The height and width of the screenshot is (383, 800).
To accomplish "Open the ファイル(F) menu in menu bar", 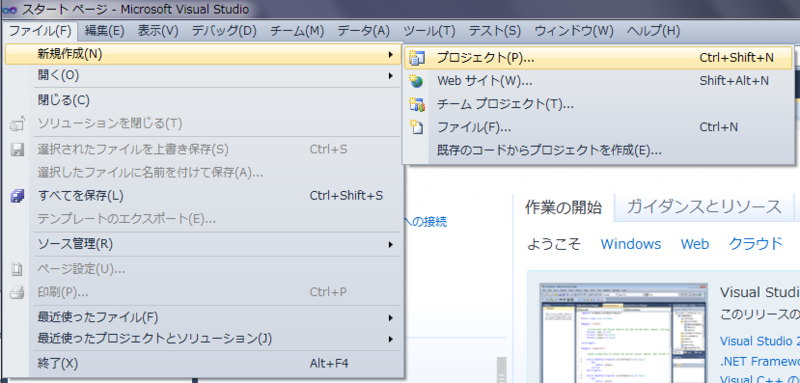I will [40, 31].
